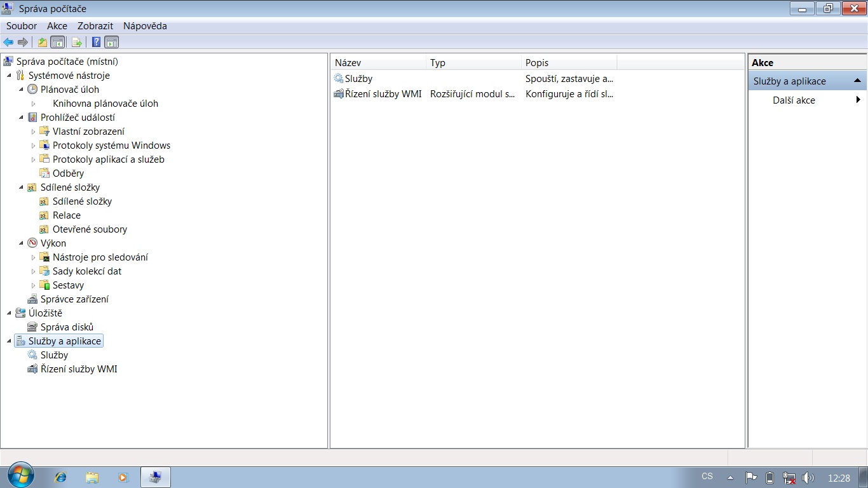Click the Výkon performance icon
Screen dimensions: 868x488
tap(32, 243)
